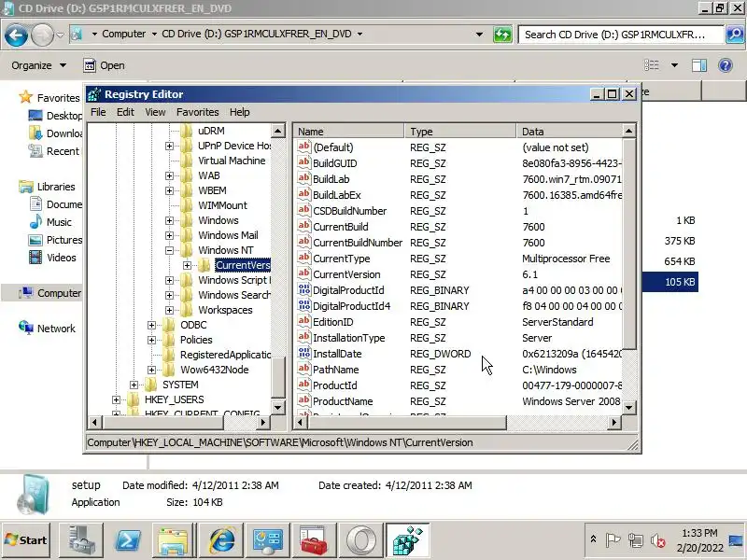Click the CurrentVersion folder icon in tree
747x560 pixels.
(204, 265)
